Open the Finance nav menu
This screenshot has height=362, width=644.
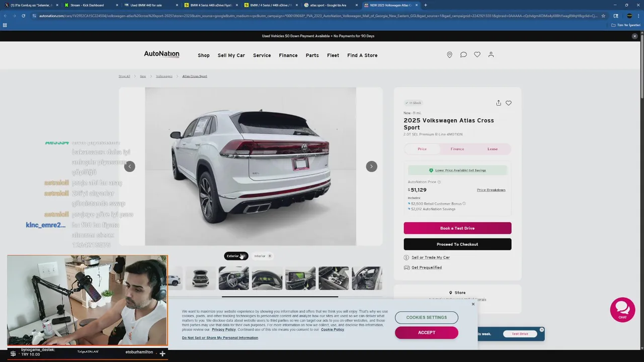[x=288, y=55]
